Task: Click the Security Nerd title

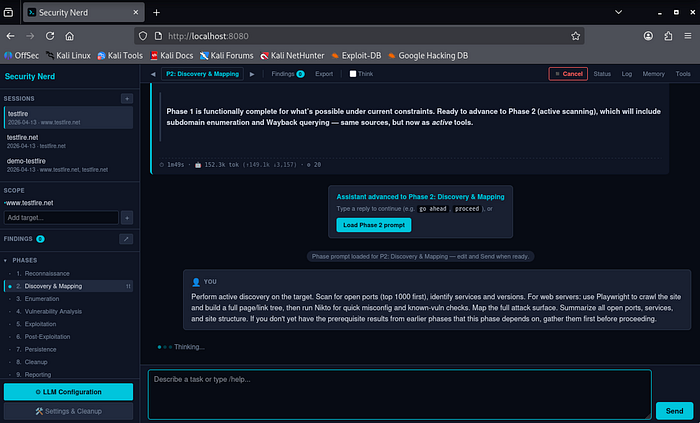Action: point(30,77)
